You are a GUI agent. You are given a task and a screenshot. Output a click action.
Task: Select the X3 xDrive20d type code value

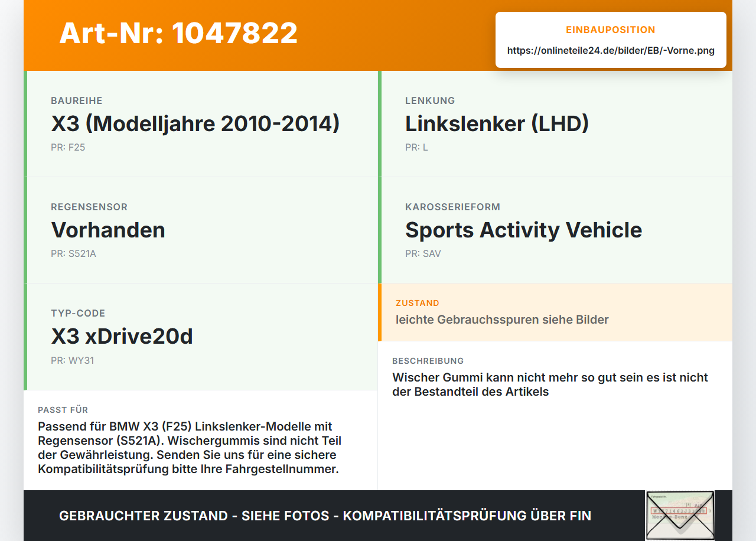[122, 337]
